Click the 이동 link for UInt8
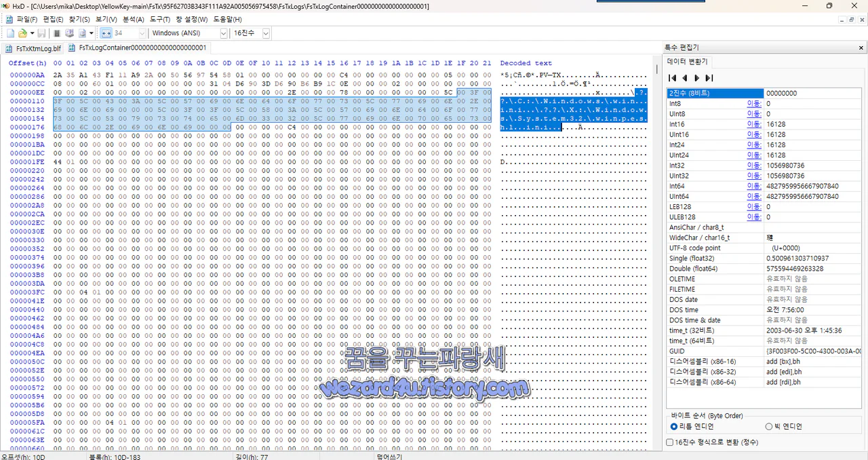Image resolution: width=868 pixels, height=460 pixels. pyautogui.click(x=753, y=114)
